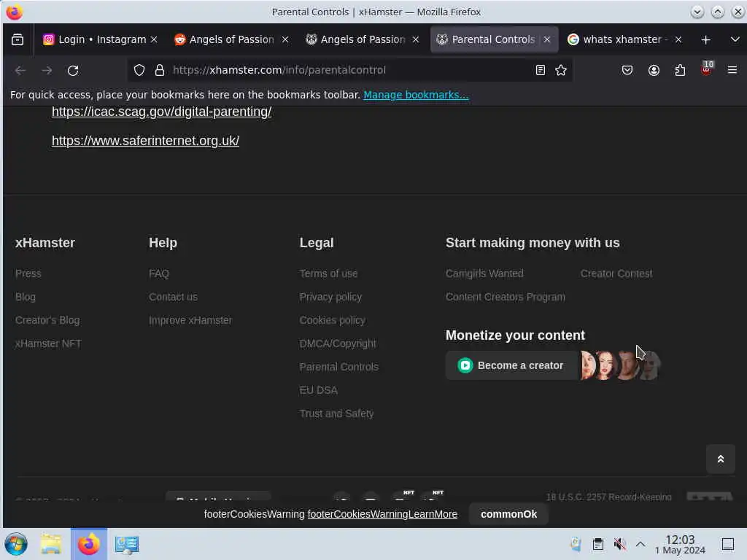This screenshot has height=560, width=747.
Task: Open Firefox View recent browsing icon
Action: click(18, 39)
